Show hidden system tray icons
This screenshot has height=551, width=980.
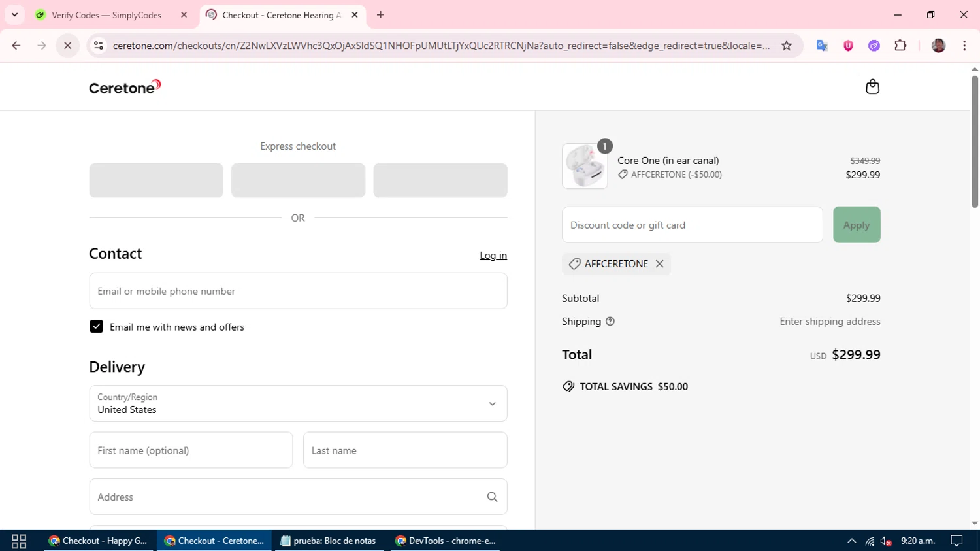[851, 541]
